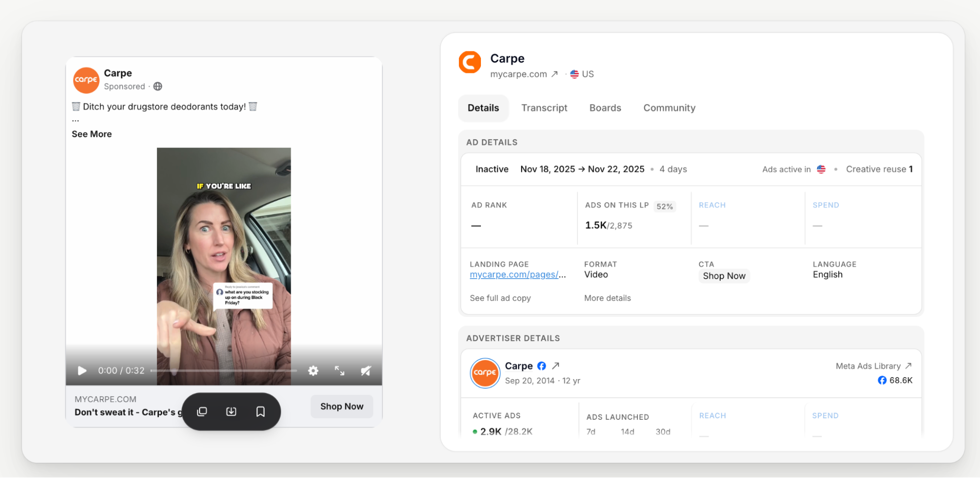Select the 30d ads launched range

pyautogui.click(x=663, y=431)
